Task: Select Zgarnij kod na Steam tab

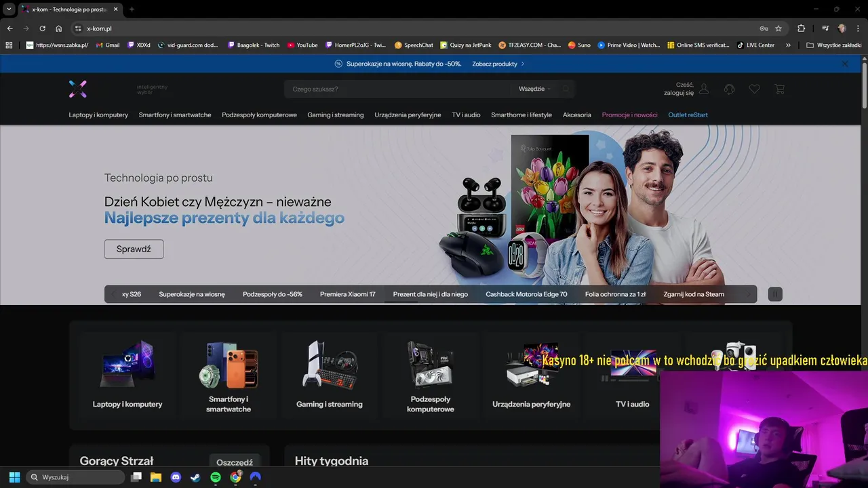Action: (x=694, y=294)
